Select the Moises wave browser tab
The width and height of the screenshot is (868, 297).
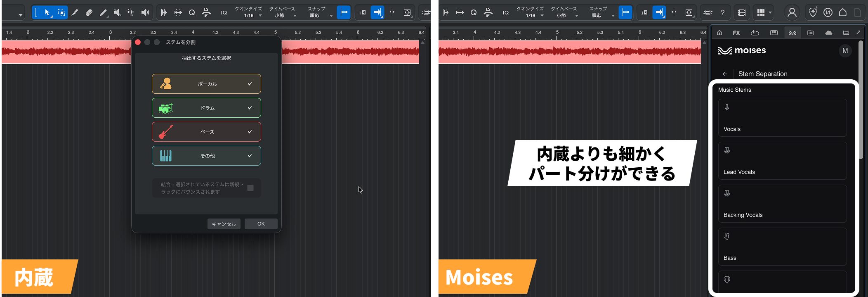[x=793, y=33]
